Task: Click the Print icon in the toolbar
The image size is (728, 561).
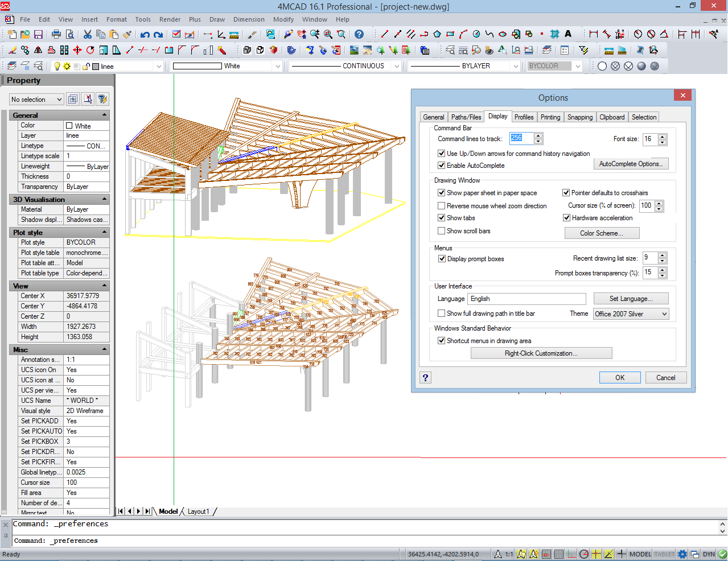Action: coord(56,35)
